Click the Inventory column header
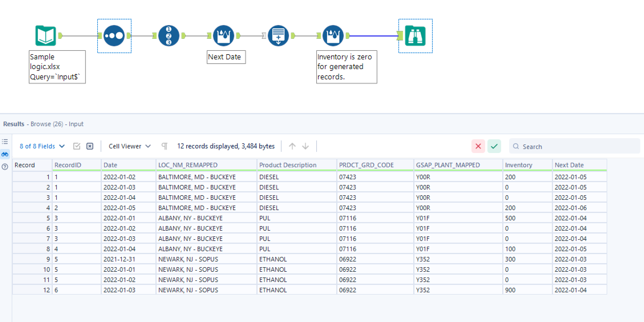The image size is (644, 322). click(519, 165)
